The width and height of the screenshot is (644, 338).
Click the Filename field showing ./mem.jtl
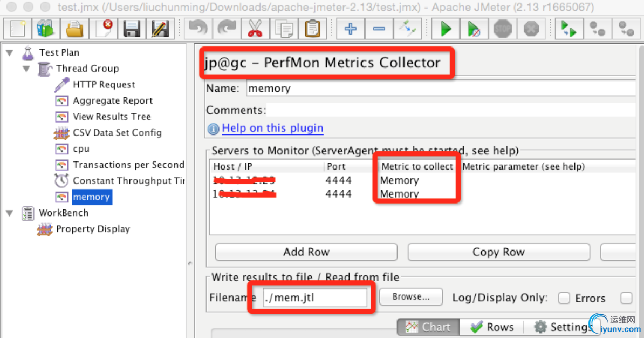pos(315,298)
